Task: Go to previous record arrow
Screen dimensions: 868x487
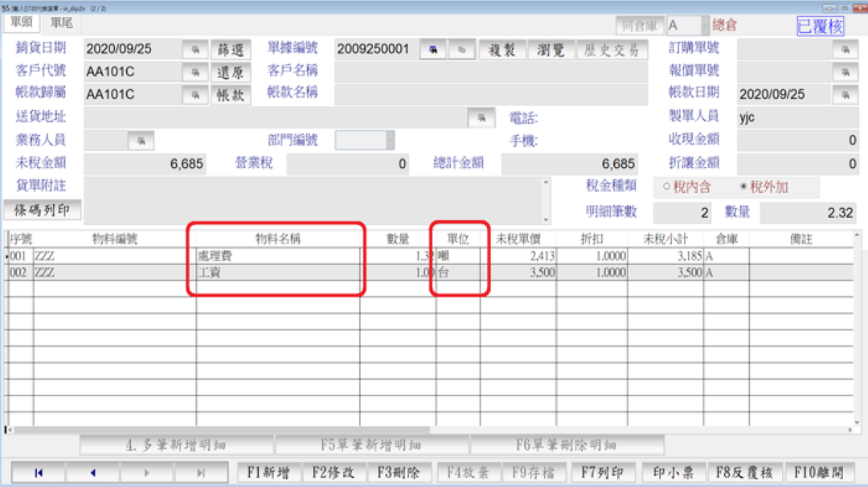Action: 92,473
